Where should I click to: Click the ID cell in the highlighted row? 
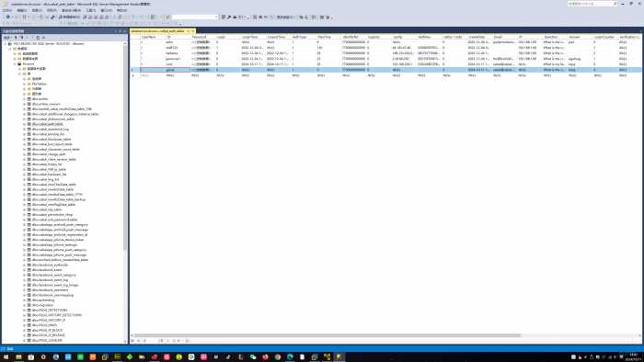178,70
